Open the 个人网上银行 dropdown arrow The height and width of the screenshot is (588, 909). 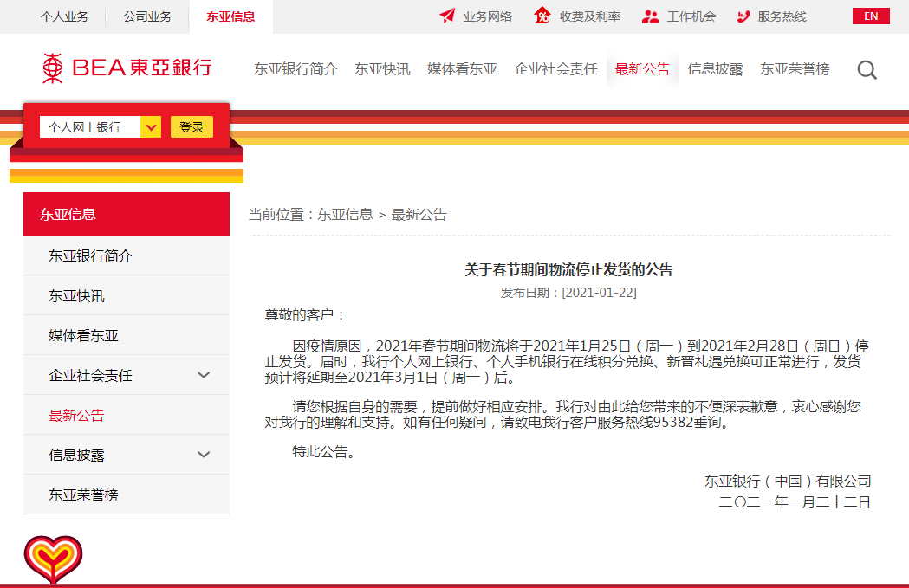(151, 127)
